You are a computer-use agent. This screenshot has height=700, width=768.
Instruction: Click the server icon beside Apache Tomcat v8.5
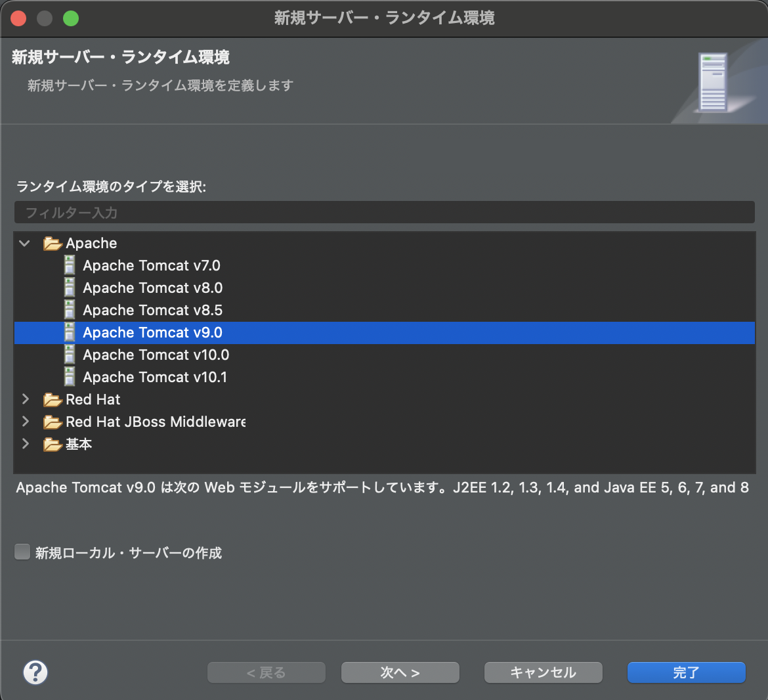70,310
